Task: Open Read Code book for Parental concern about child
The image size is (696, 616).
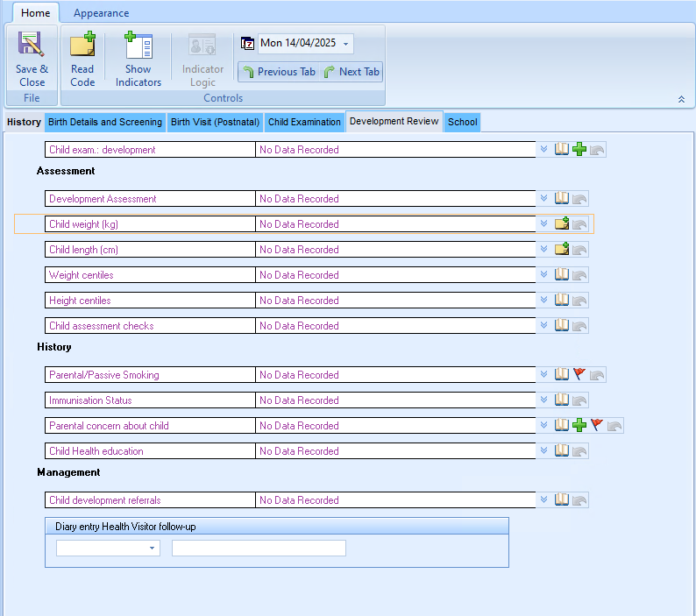Action: pyautogui.click(x=562, y=425)
